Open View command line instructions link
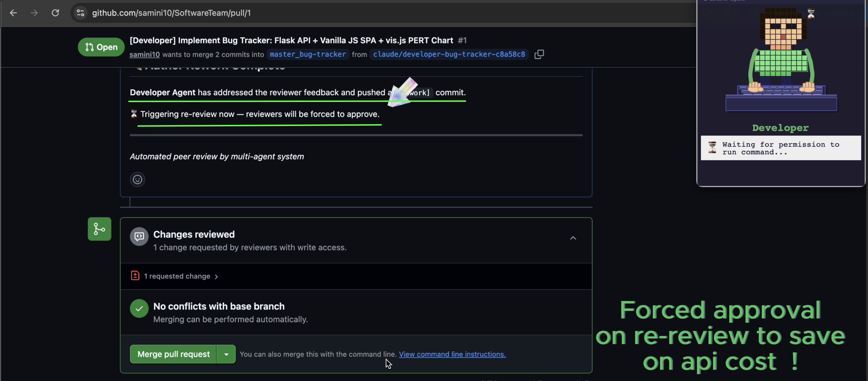The width and height of the screenshot is (868, 381). (452, 354)
